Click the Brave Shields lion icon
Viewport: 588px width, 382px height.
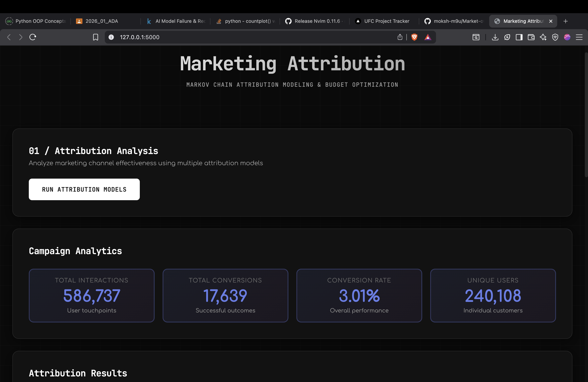point(414,37)
